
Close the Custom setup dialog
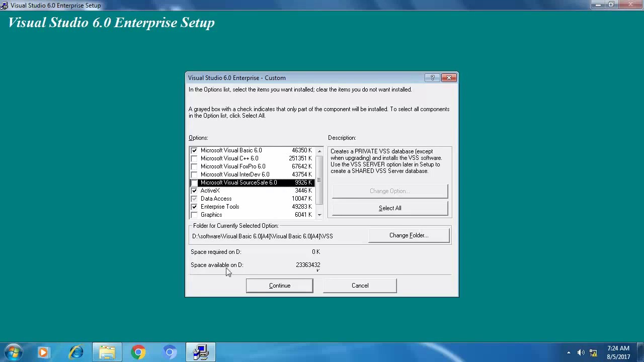click(x=449, y=78)
